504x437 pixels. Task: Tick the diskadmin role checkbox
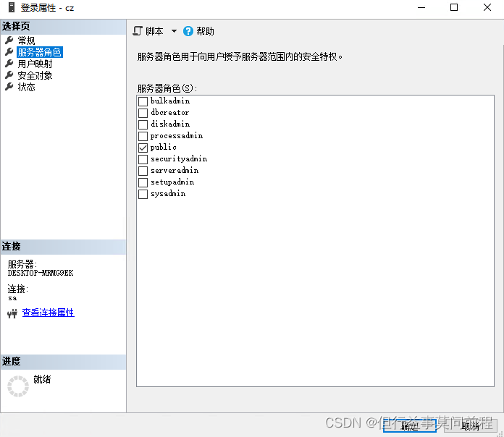pos(143,124)
